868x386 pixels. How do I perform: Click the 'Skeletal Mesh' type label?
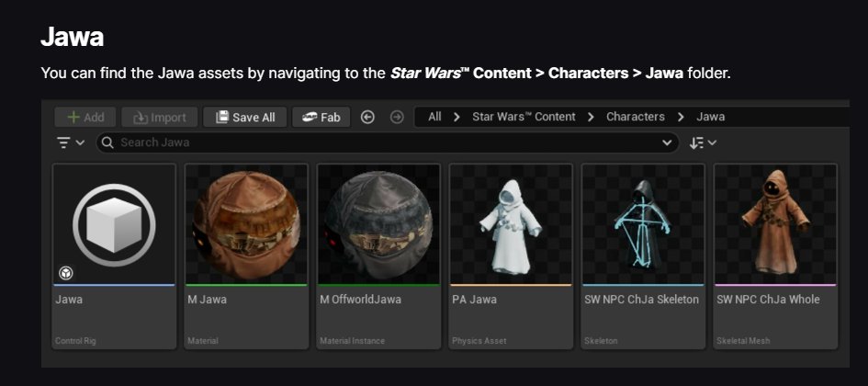click(x=743, y=341)
